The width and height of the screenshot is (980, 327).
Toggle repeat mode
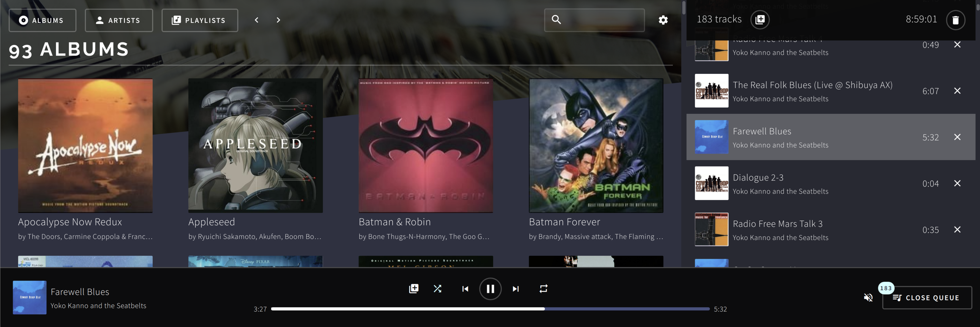coord(543,288)
